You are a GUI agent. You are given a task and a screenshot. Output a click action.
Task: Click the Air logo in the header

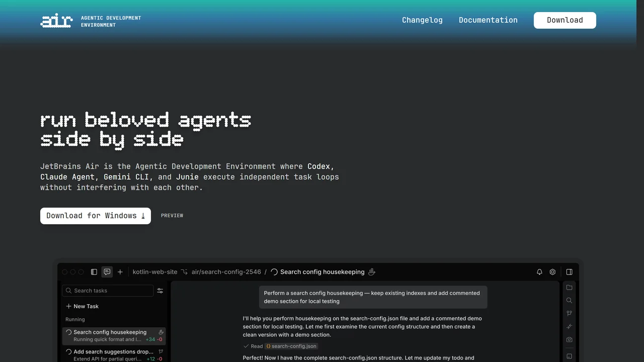[x=56, y=21]
